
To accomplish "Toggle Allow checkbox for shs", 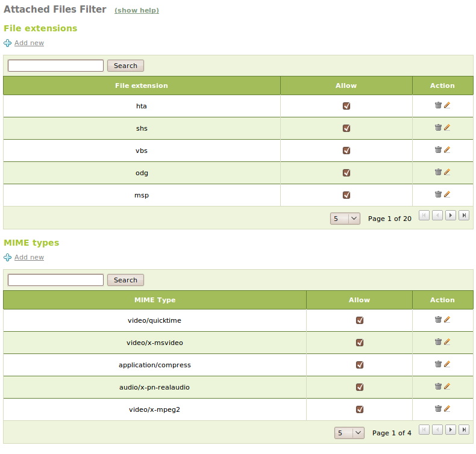I will (x=346, y=128).
